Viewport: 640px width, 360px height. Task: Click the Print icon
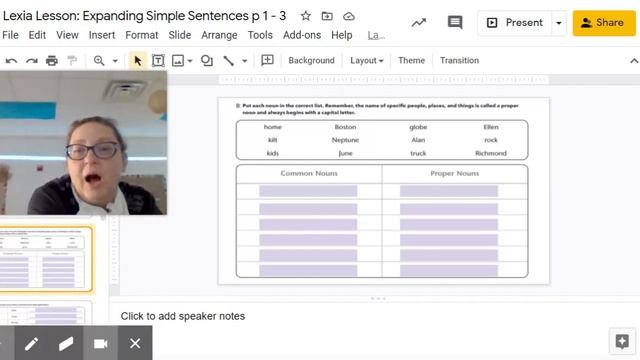tap(52, 61)
